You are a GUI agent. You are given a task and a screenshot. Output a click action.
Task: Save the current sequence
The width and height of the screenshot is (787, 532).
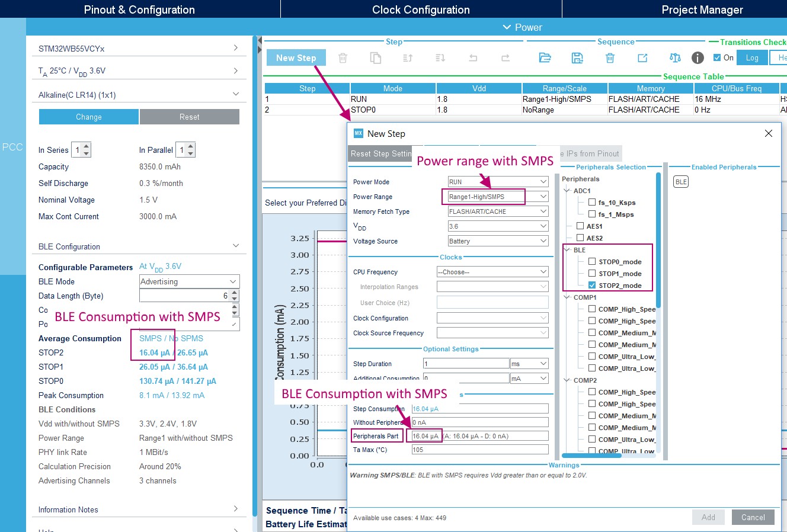577,57
